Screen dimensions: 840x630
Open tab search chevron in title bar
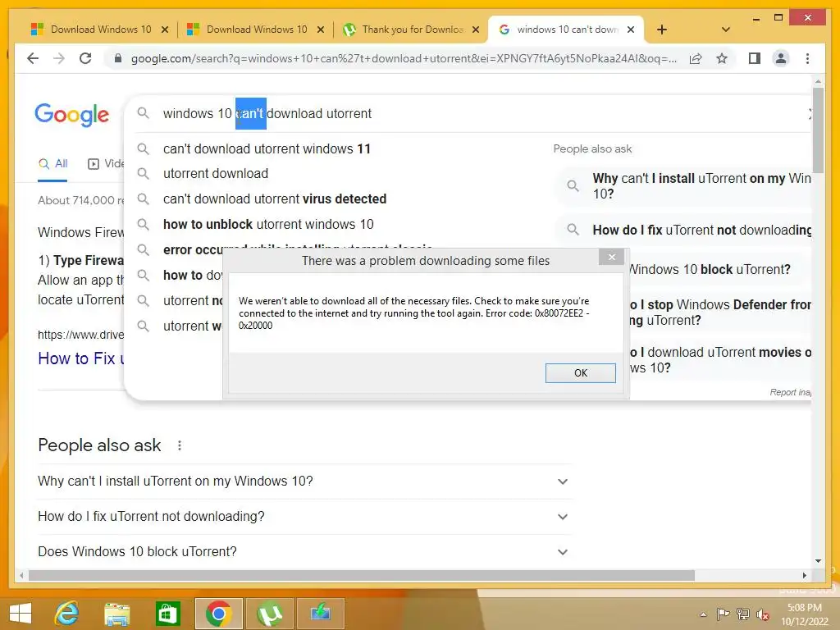(x=726, y=30)
